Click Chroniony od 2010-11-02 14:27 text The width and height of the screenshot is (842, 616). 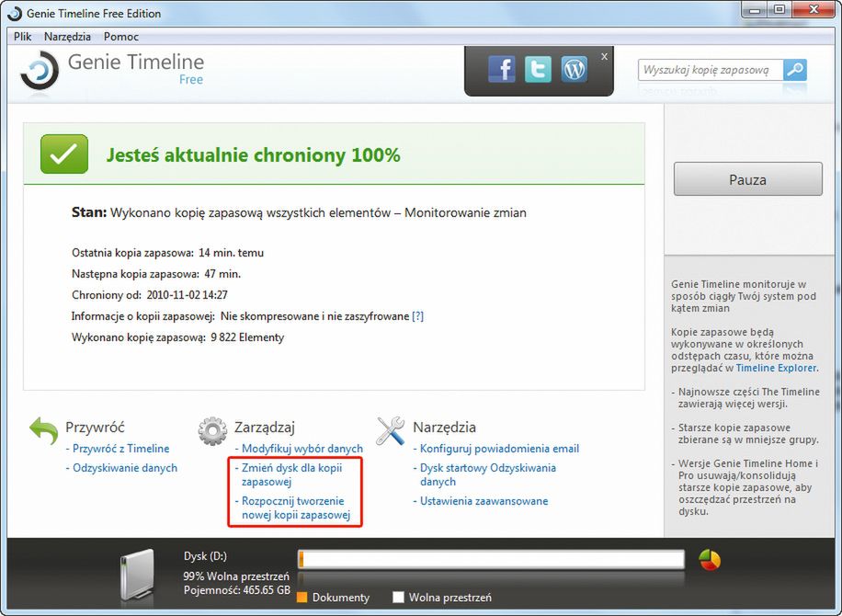click(149, 295)
